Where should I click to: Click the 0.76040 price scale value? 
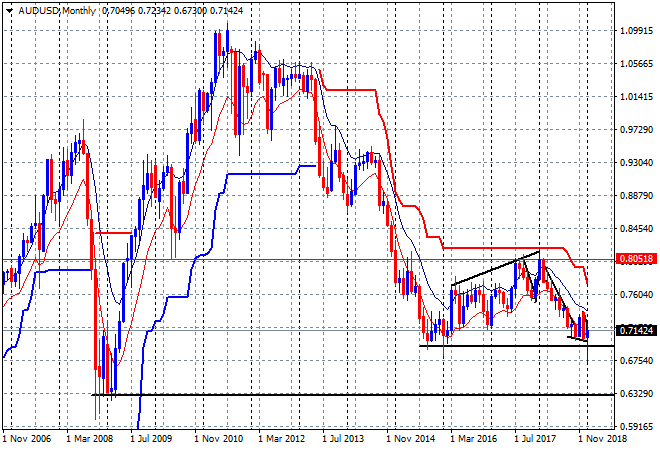coord(637,295)
